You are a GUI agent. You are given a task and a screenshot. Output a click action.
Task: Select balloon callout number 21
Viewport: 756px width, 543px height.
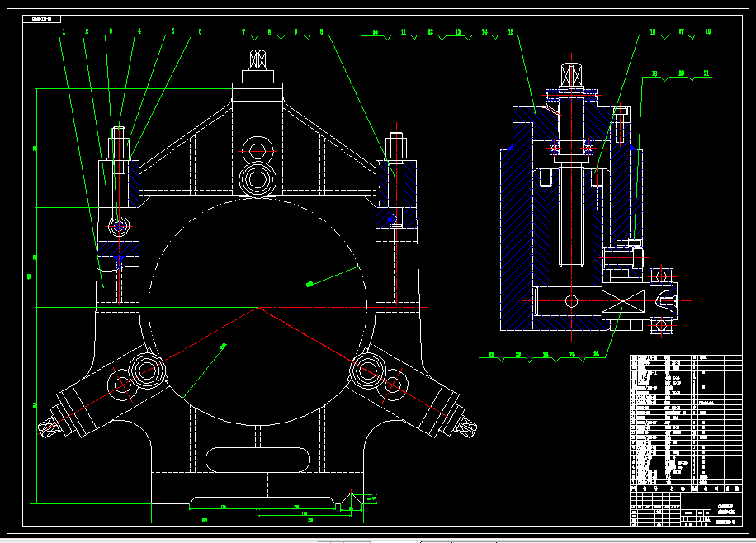[706, 73]
